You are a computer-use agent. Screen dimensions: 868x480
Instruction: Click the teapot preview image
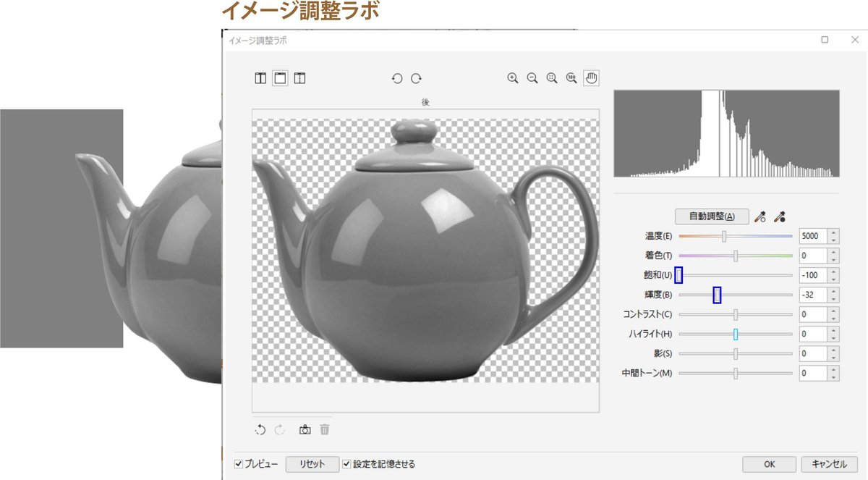coord(425,250)
